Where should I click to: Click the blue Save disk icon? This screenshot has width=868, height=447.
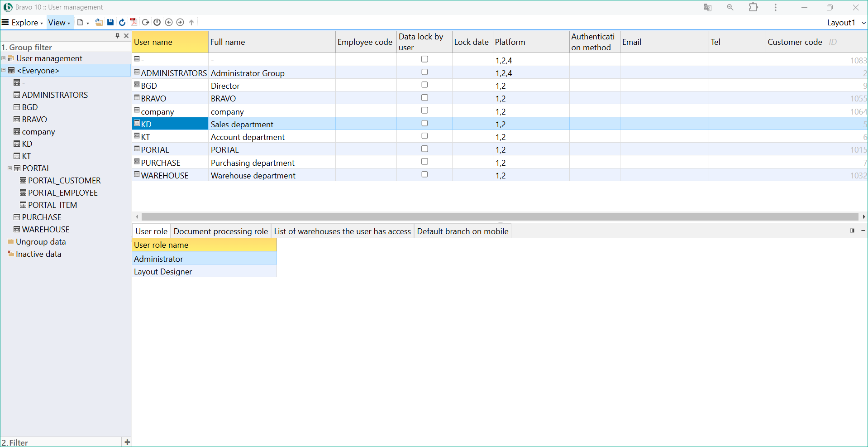click(x=110, y=22)
